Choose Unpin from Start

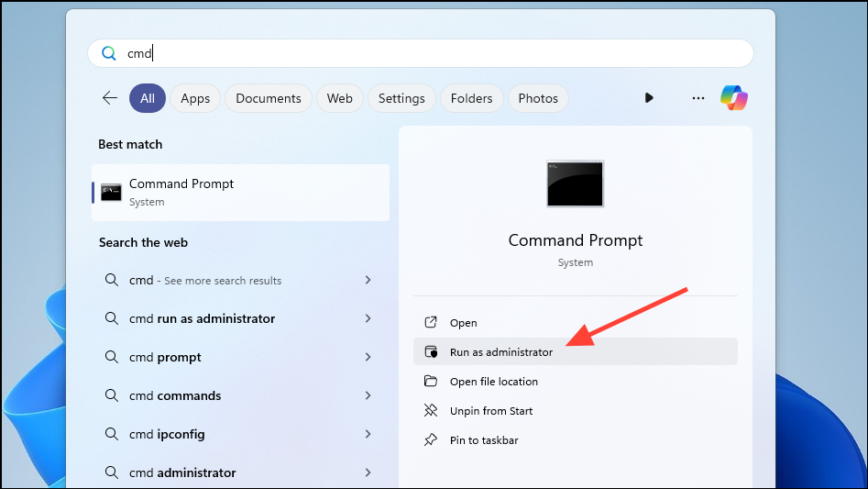(x=576, y=410)
